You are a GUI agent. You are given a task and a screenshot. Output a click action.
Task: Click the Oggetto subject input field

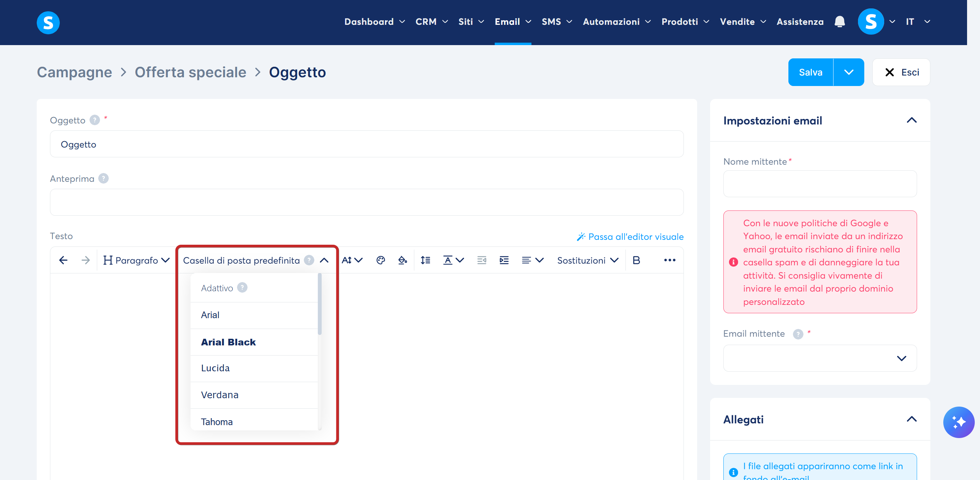coord(367,144)
